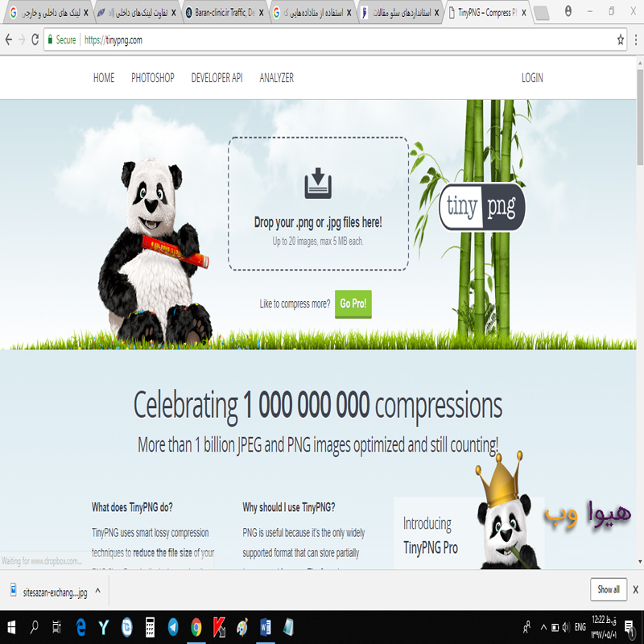Click the downloaded jpg file icon
The height and width of the screenshot is (644, 644).
tap(14, 589)
